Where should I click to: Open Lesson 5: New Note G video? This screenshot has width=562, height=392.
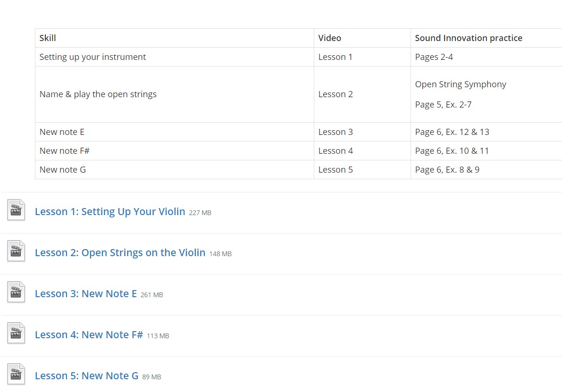point(86,376)
